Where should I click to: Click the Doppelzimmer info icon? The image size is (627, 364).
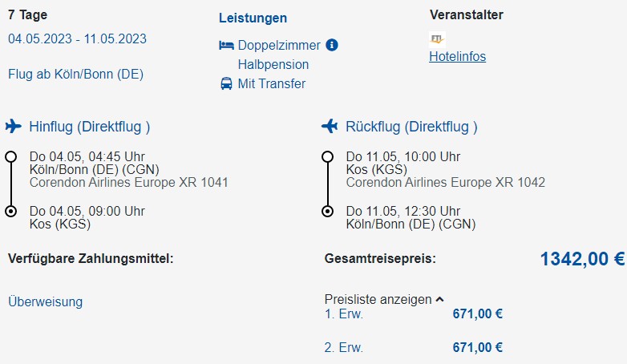tap(332, 45)
